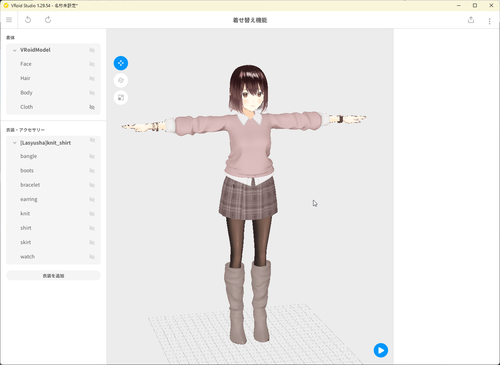Click the 衣装を追加 add-costume button
The height and width of the screenshot is (365, 500).
click(53, 276)
